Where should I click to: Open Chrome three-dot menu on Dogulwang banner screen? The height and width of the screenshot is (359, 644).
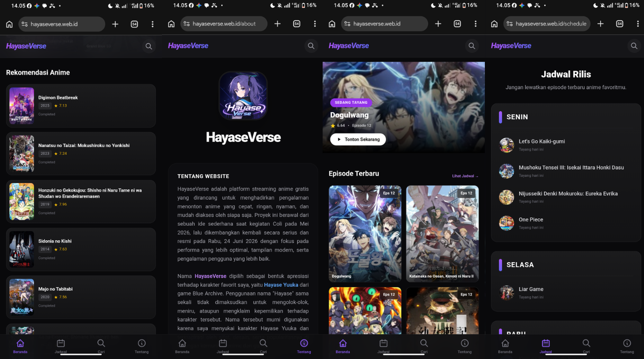pyautogui.click(x=476, y=24)
